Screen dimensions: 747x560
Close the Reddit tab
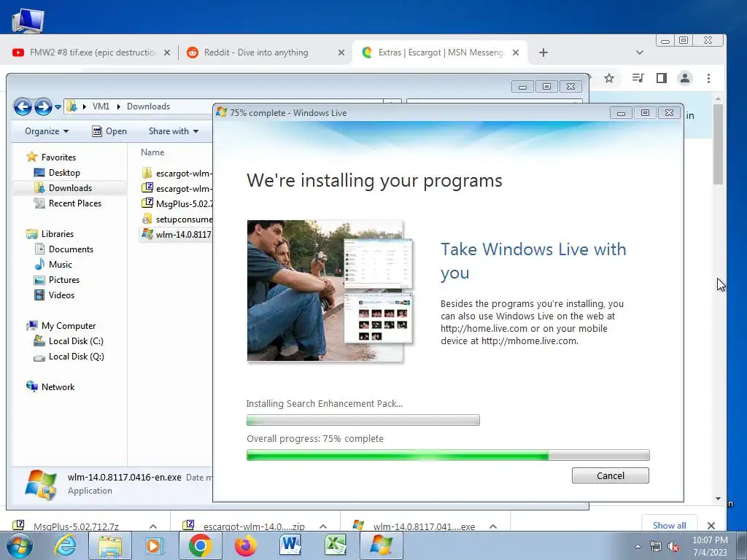click(341, 52)
